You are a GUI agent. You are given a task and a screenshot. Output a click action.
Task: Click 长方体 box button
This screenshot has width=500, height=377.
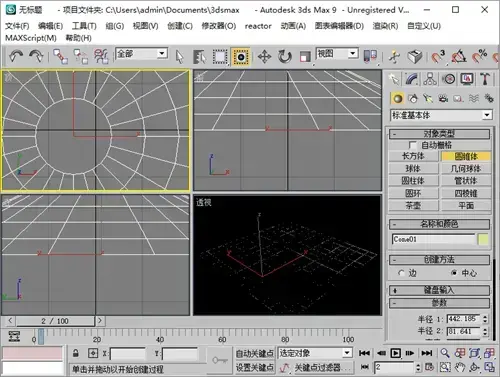pos(413,156)
